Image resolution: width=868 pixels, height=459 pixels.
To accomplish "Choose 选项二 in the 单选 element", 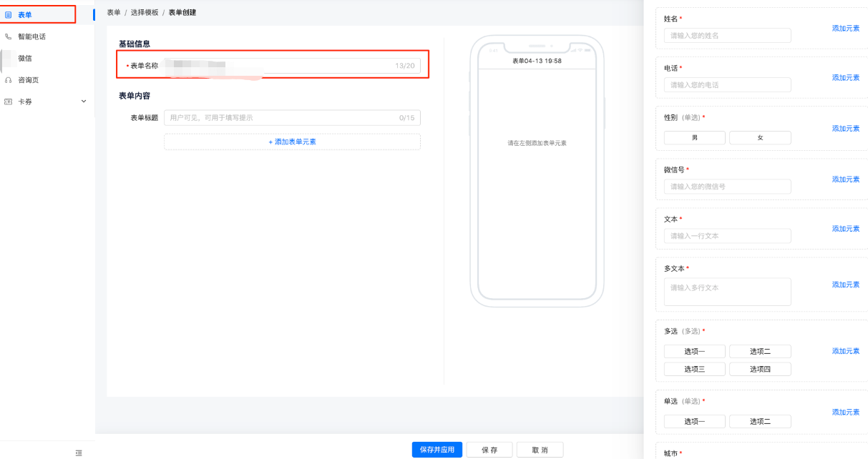I will click(760, 421).
